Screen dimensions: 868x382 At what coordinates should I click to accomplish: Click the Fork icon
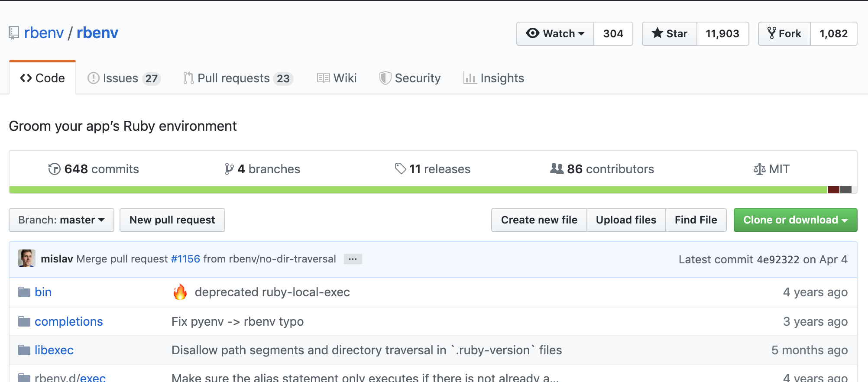[771, 33]
